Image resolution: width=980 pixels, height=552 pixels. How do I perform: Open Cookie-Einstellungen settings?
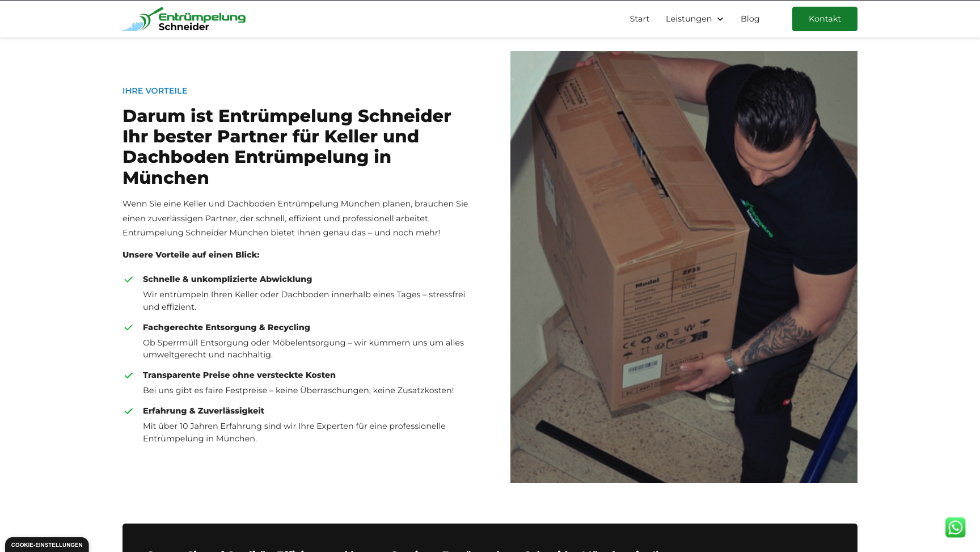click(47, 545)
